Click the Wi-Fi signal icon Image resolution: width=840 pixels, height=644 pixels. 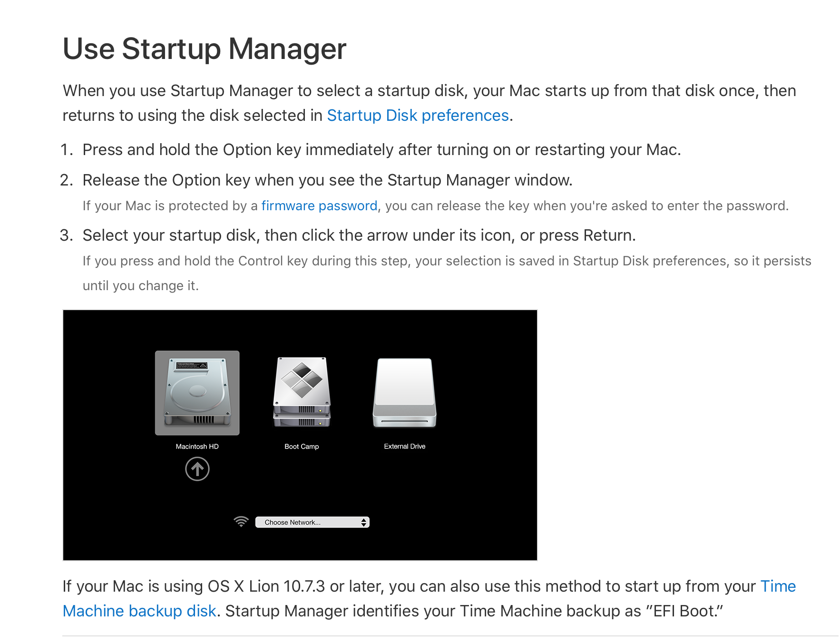pos(241,522)
